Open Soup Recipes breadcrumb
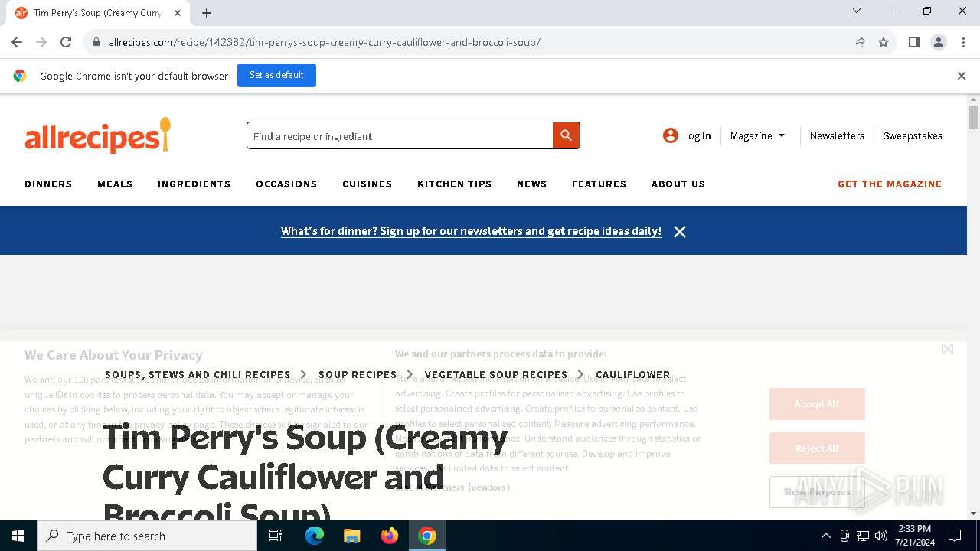The width and height of the screenshot is (980, 551). (358, 374)
